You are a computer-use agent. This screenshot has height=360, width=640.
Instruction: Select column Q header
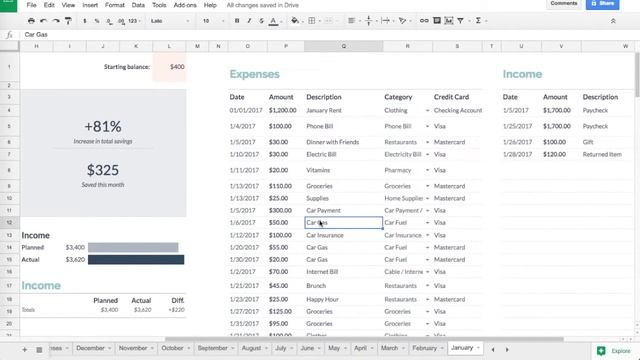point(344,46)
